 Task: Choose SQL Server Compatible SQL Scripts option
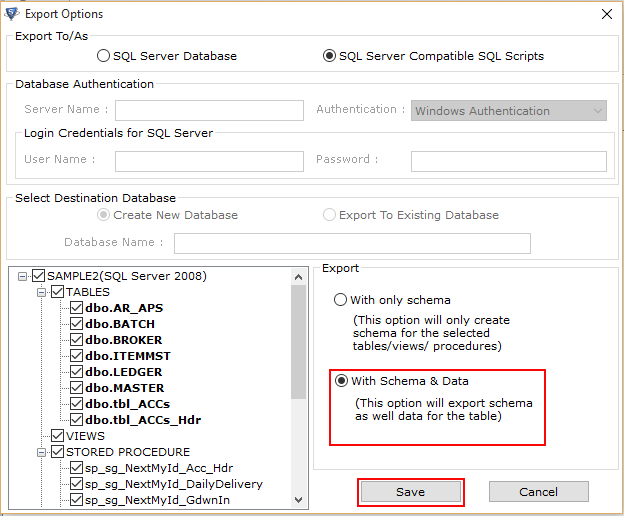(x=329, y=56)
